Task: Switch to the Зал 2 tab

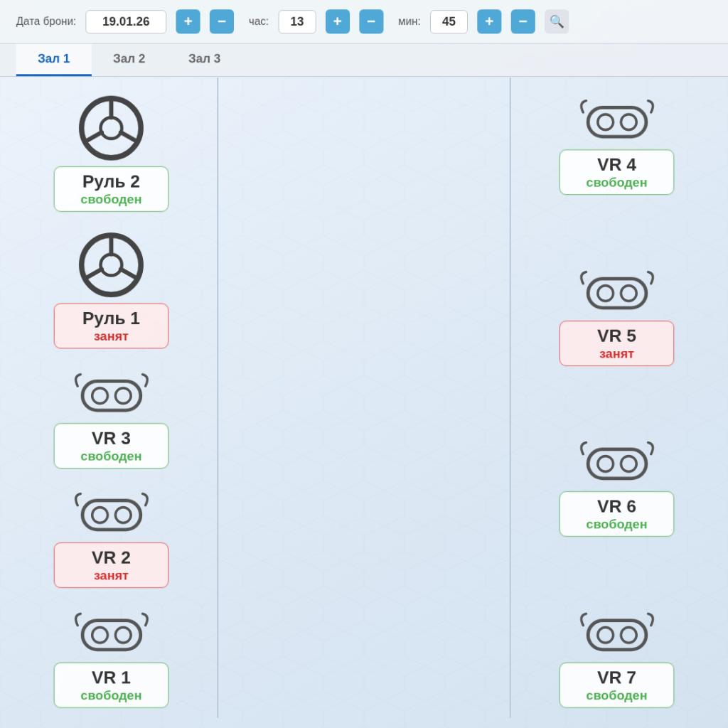Action: 129,59
